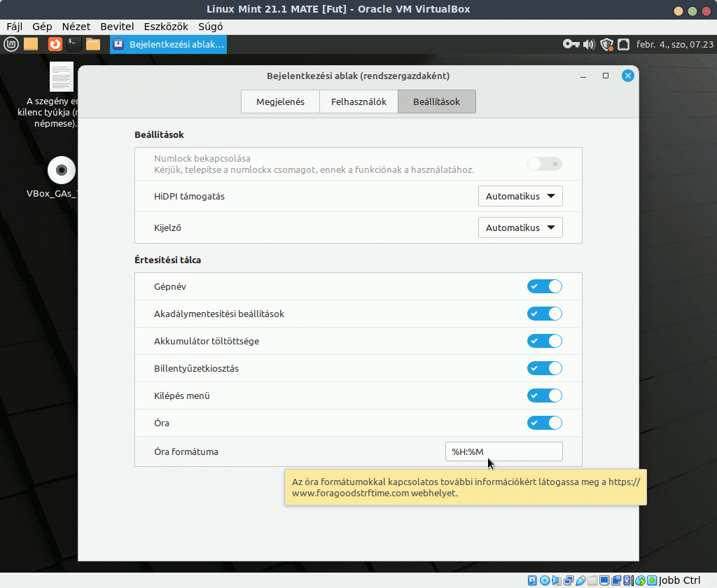Screen dimensions: 717x588
Task: Close the Bejelentkezési ablak window
Action: 628,76
